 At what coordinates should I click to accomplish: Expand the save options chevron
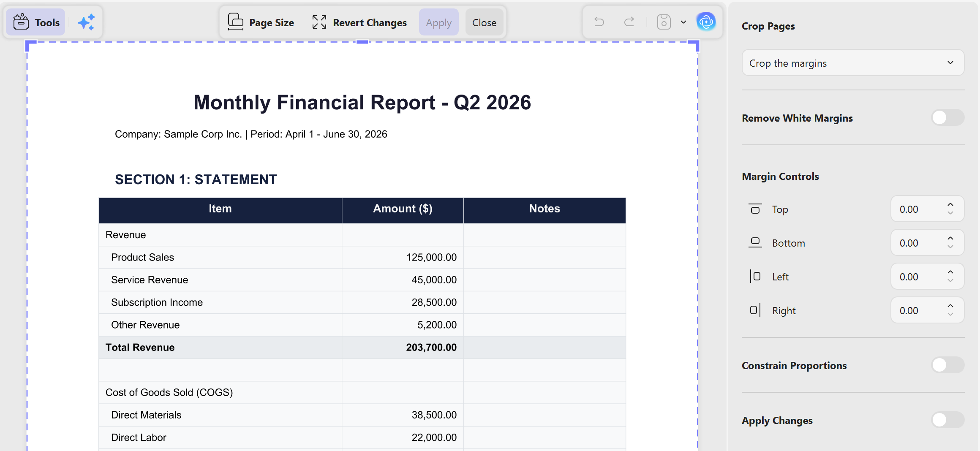tap(683, 22)
